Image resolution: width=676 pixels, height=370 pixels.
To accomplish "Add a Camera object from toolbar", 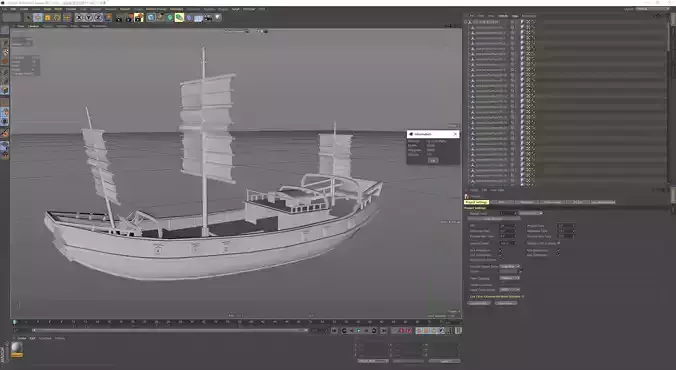I will 208,18.
